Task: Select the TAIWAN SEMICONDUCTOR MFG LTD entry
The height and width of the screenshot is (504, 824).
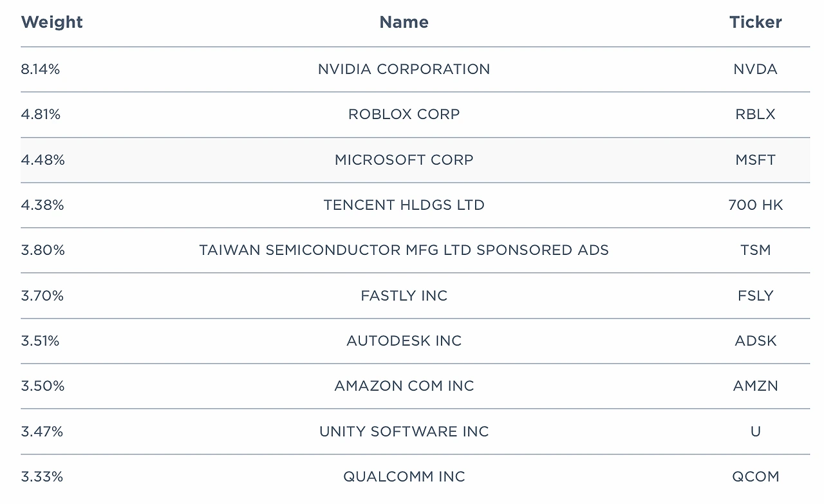Action: pos(404,250)
